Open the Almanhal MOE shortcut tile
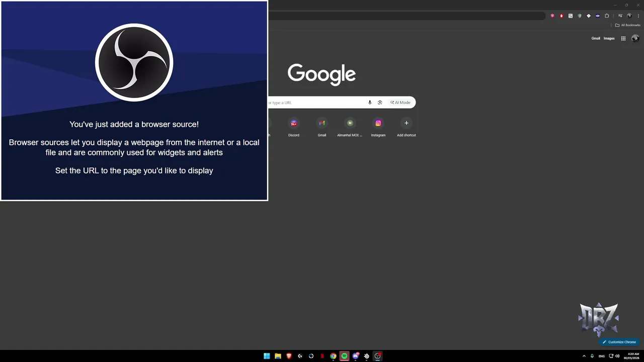The height and width of the screenshot is (362, 644). tap(350, 127)
